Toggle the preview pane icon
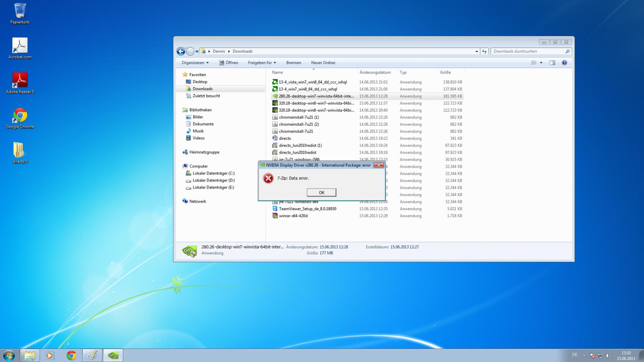This screenshot has width=644, height=362. (552, 63)
